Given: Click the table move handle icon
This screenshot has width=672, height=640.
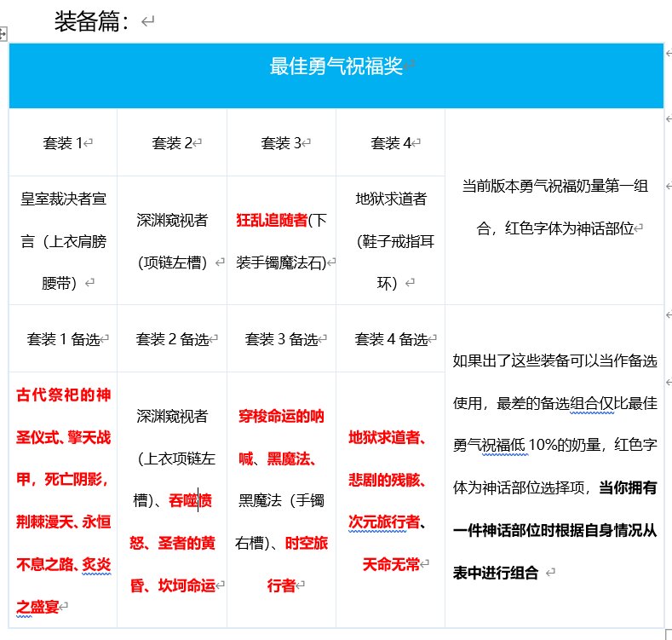Looking at the screenshot, I should [x=3, y=36].
